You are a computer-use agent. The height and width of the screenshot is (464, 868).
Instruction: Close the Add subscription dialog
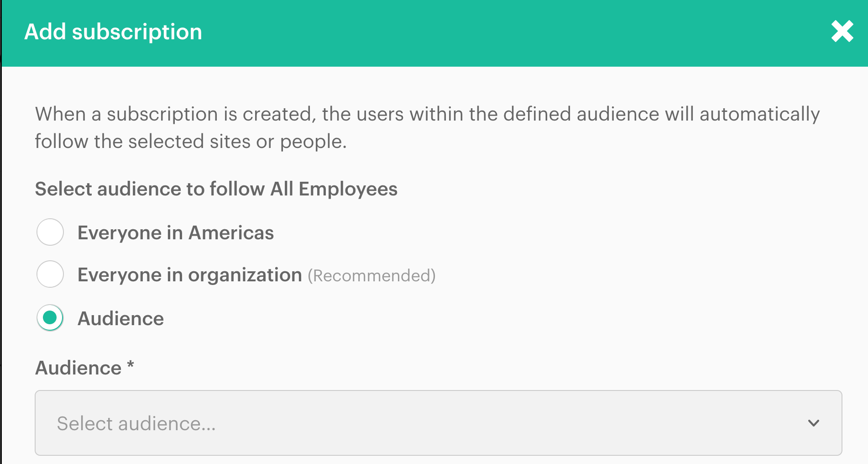coord(842,32)
